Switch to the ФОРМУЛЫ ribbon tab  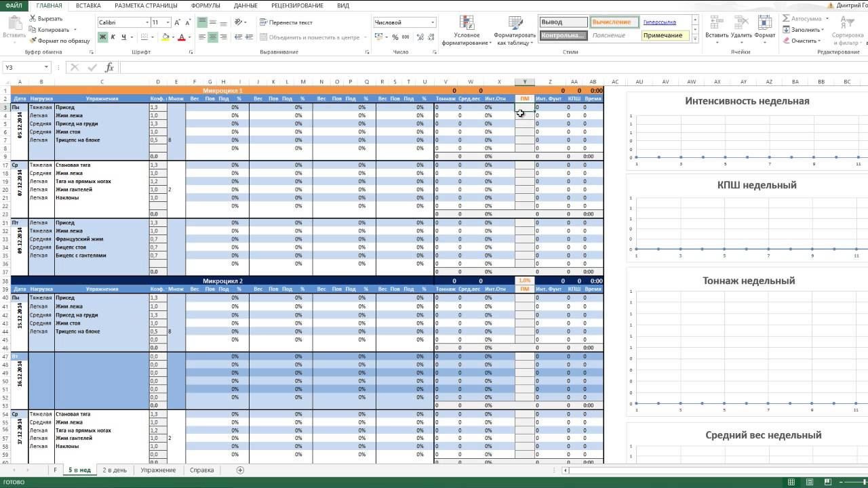[205, 5]
